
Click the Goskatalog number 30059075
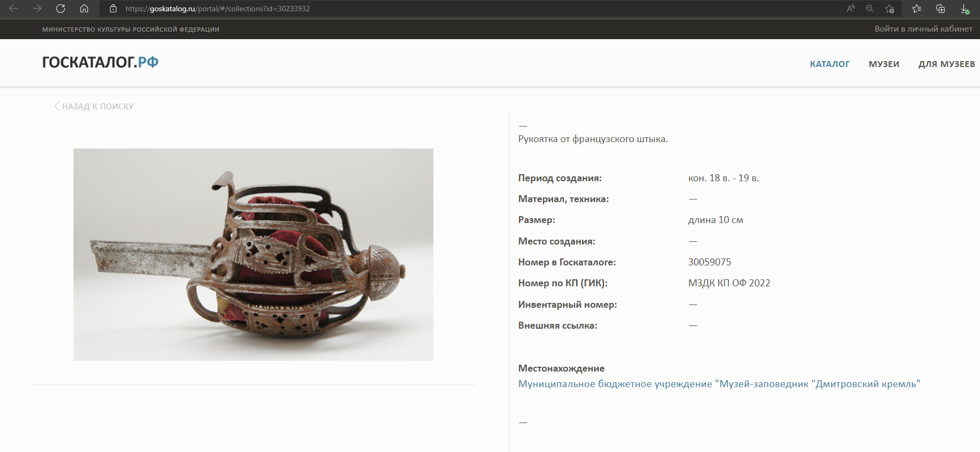(710, 262)
